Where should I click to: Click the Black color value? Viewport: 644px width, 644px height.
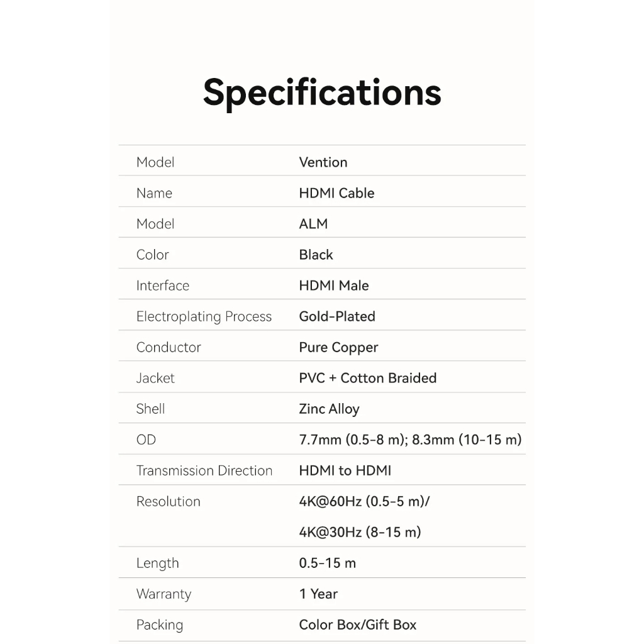point(316,255)
